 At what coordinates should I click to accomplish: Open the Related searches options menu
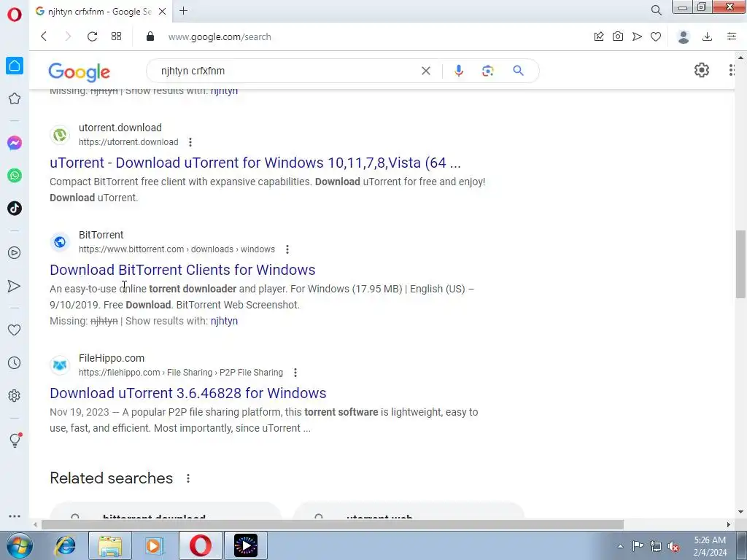(188, 478)
